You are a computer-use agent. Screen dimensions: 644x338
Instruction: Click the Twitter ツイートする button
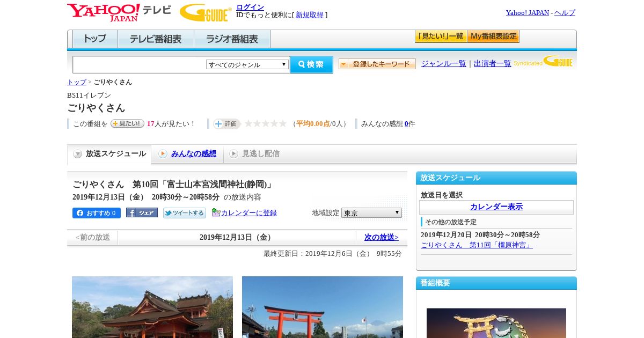185,213
